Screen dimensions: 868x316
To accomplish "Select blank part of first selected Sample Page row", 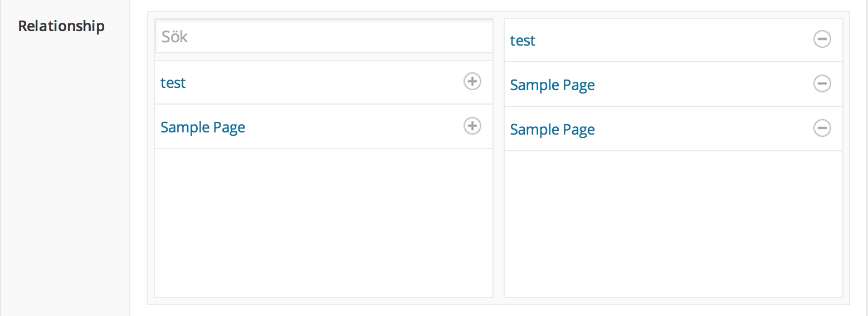I will 704,85.
